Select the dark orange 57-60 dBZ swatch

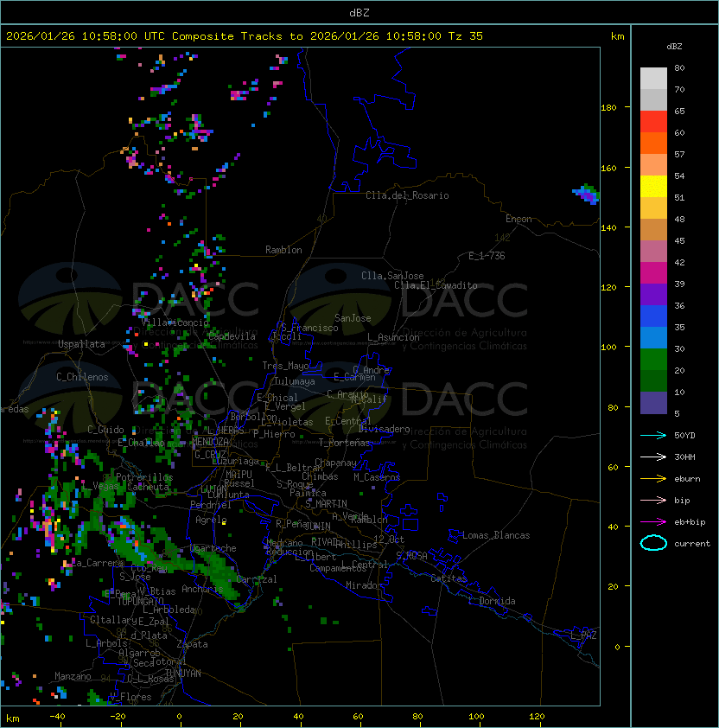pyautogui.click(x=653, y=143)
